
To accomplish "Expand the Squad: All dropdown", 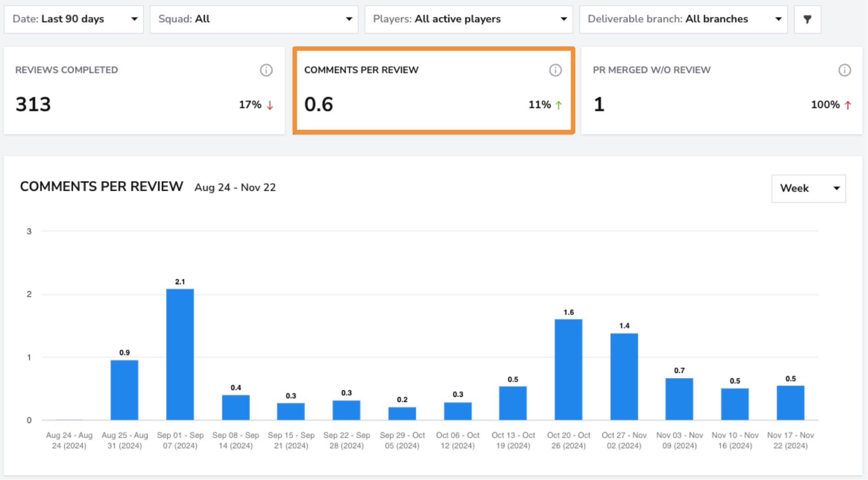I will point(254,19).
